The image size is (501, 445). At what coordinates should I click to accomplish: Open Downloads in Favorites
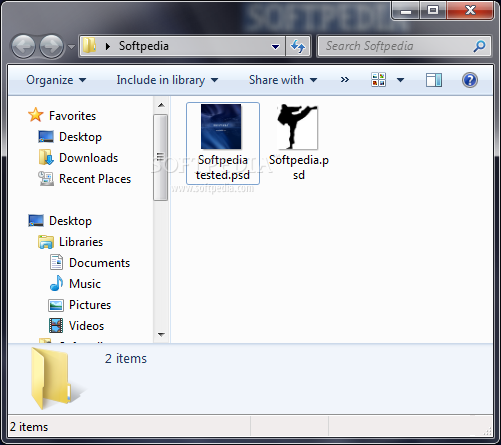pyautogui.click(x=88, y=158)
